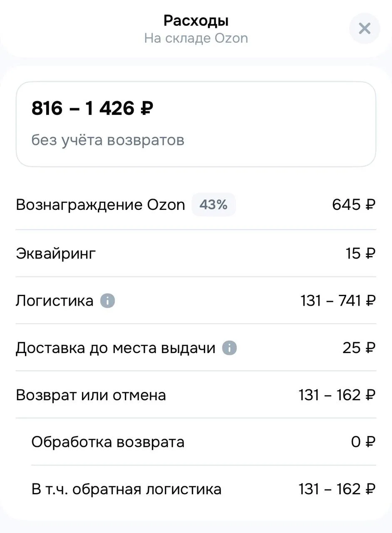Tap info icon beside Доставка до места выдачи
Image resolution: width=392 pixels, height=533 pixels.
point(229,348)
